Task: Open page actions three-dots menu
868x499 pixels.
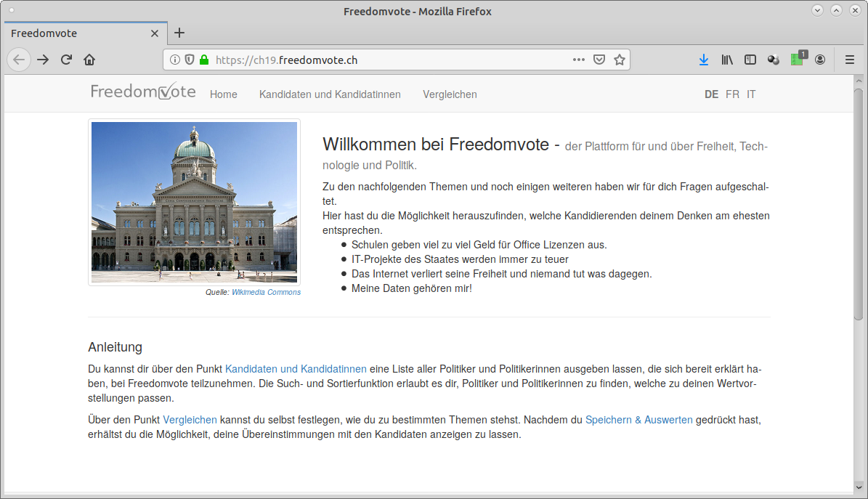Action: (x=578, y=60)
